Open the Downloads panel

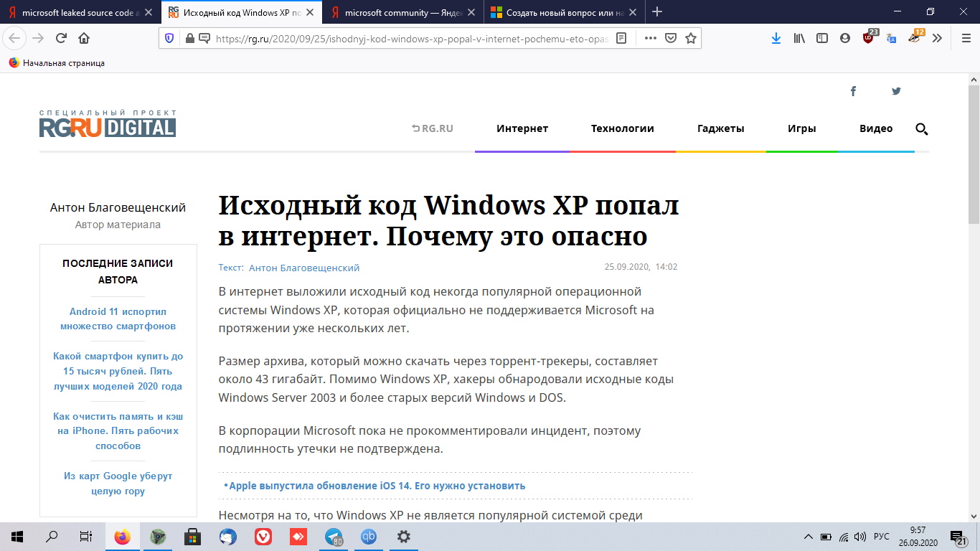coord(776,39)
